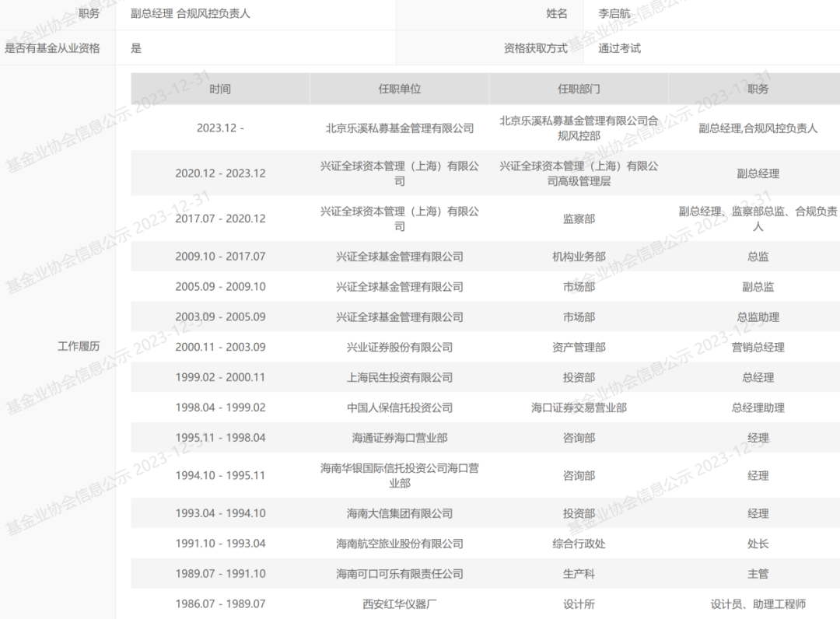Select the 副总经理 合规风控负责人 position value

[191, 13]
